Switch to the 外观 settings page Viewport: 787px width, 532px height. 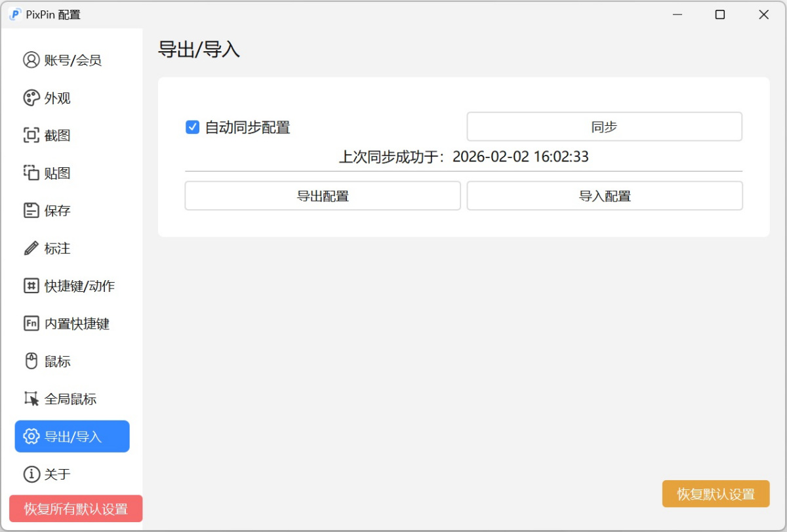pos(58,98)
